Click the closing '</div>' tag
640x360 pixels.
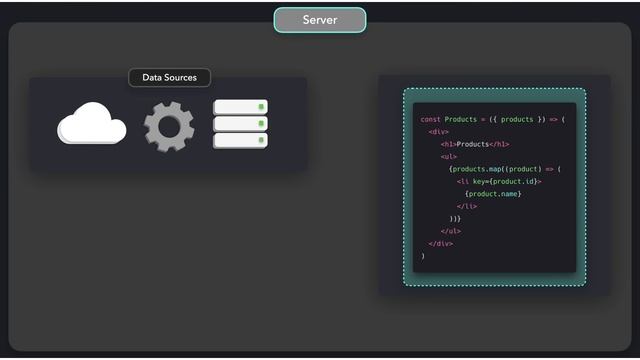click(x=440, y=244)
